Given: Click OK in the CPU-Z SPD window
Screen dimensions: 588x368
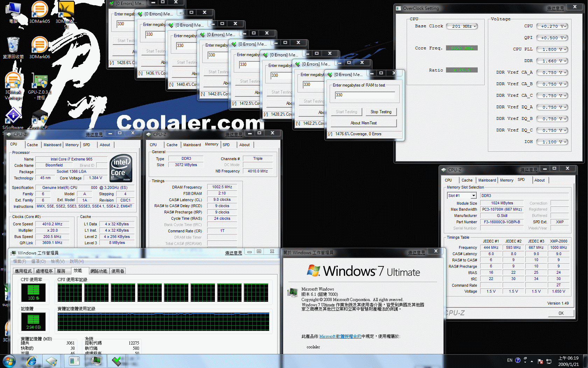Looking at the screenshot, I should (x=561, y=313).
